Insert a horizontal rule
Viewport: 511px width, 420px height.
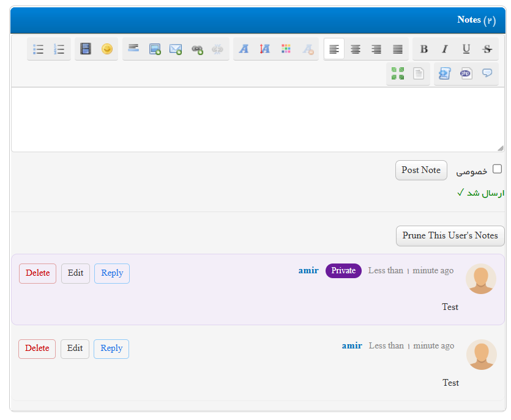(x=133, y=48)
